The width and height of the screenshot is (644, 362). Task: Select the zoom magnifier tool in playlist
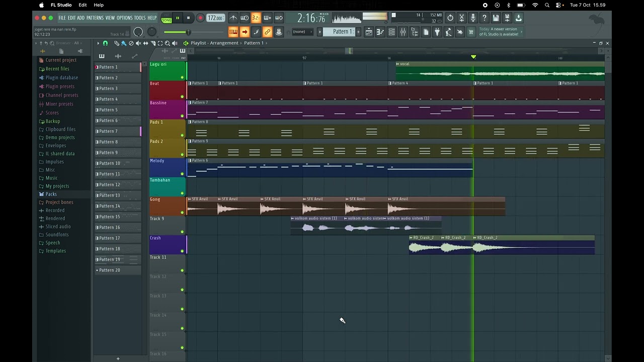pos(168,43)
